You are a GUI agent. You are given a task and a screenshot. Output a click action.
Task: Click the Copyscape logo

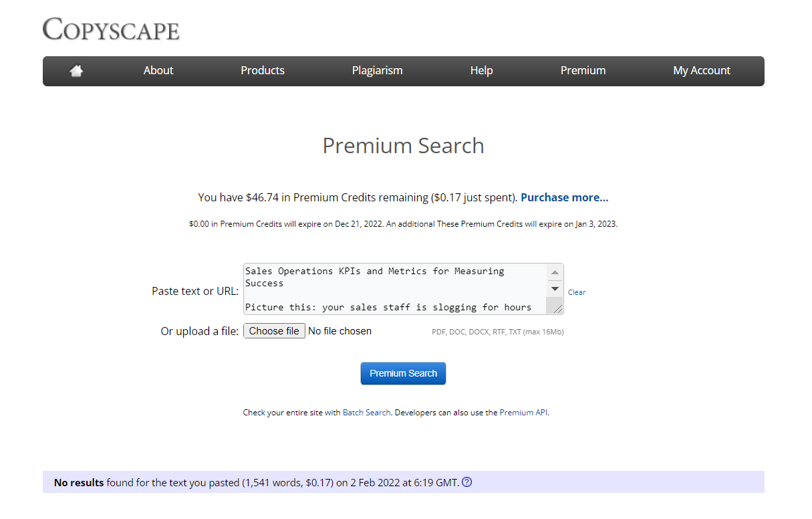[111, 29]
